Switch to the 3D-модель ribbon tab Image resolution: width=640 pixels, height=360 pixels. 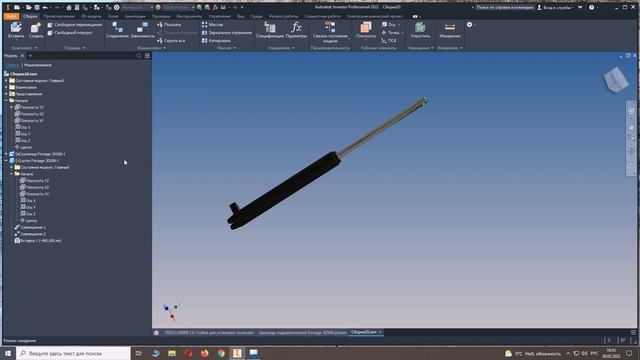point(91,16)
